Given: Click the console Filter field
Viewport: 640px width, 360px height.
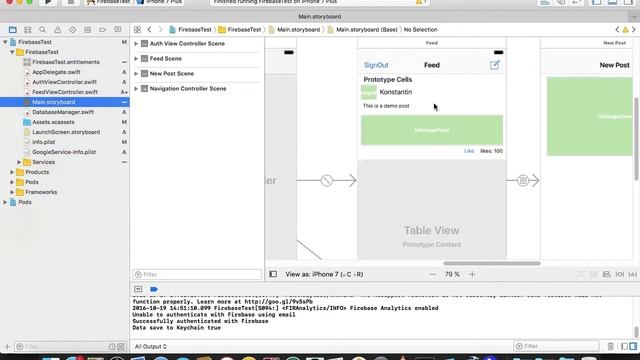Looking at the screenshot, I should [556, 346].
